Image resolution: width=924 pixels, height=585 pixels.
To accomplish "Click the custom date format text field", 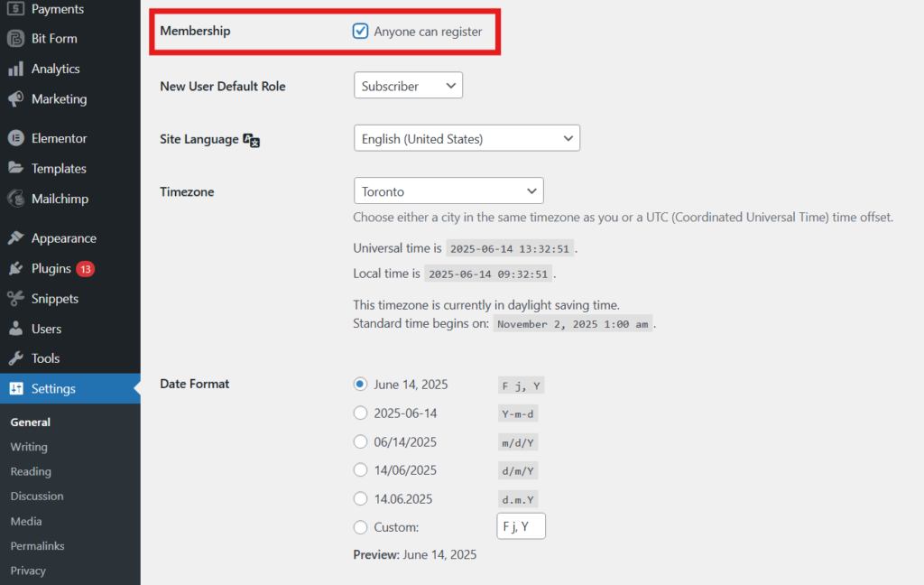I will [521, 526].
